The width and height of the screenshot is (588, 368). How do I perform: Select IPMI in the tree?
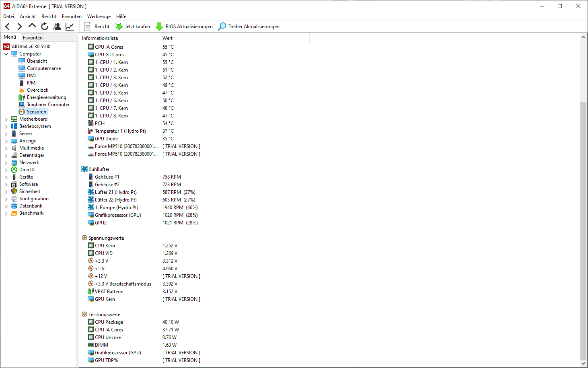[32, 83]
